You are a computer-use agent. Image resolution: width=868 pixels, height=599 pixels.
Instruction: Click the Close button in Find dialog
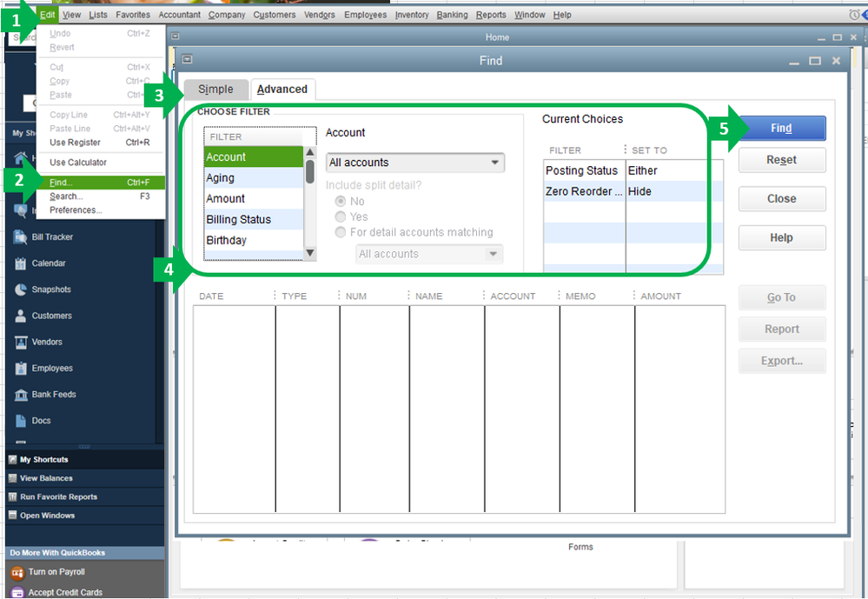(x=782, y=199)
